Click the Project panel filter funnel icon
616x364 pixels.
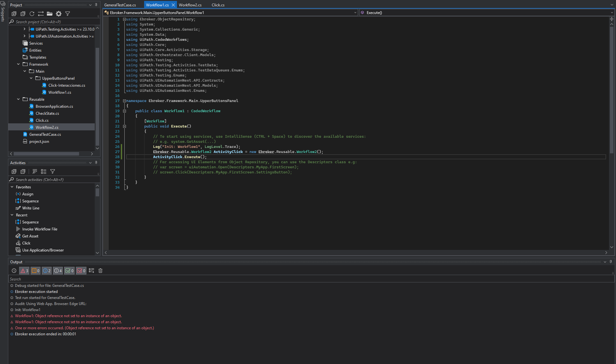[68, 14]
